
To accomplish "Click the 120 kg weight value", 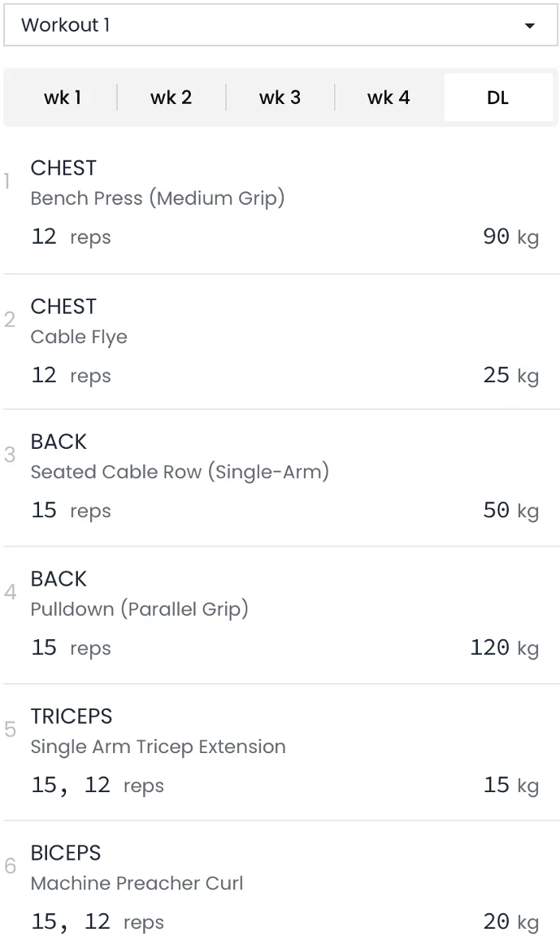I will point(504,648).
